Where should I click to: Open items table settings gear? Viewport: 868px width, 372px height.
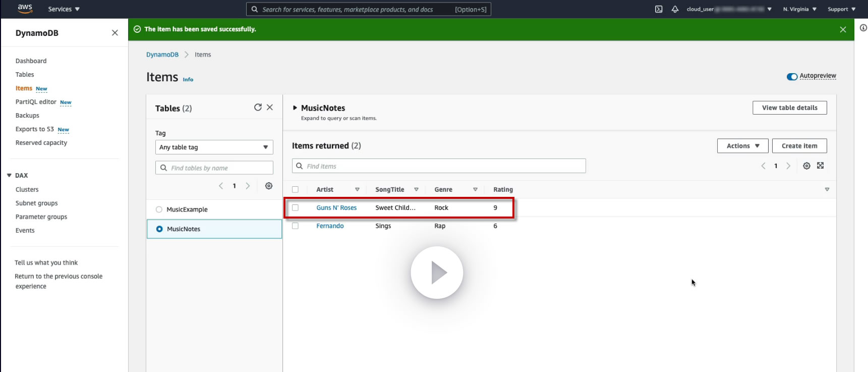pyautogui.click(x=806, y=166)
